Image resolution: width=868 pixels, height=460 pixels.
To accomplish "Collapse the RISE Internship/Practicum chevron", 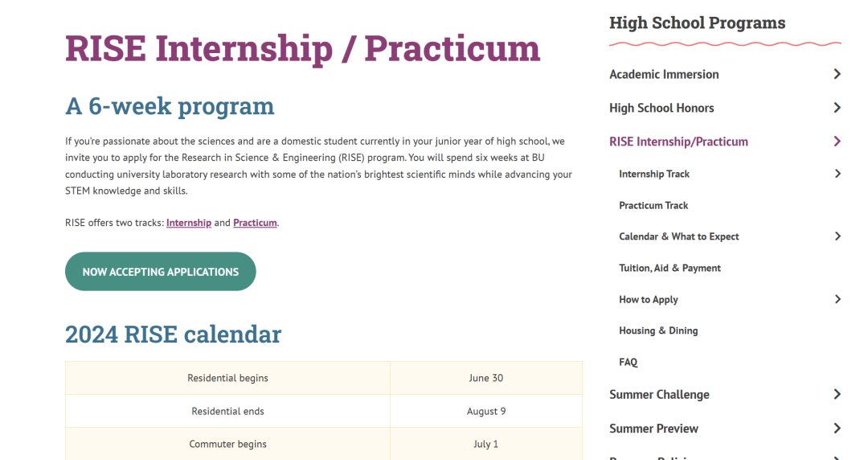I will pos(837,142).
